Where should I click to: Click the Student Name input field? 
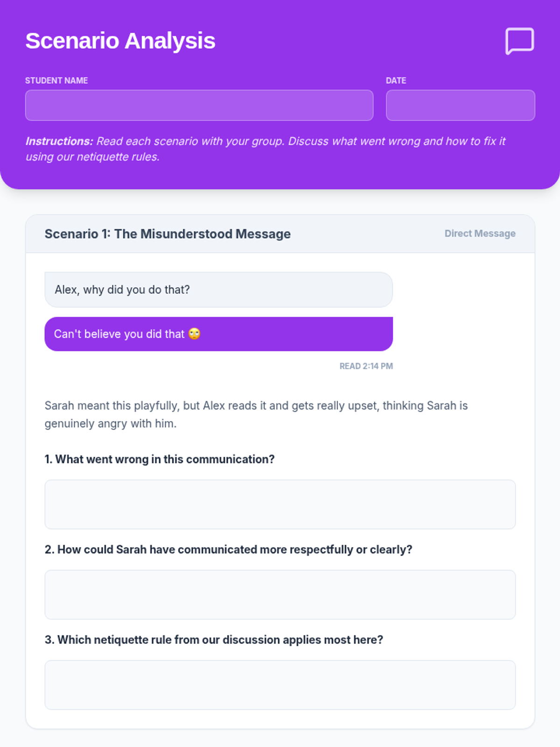click(x=199, y=106)
